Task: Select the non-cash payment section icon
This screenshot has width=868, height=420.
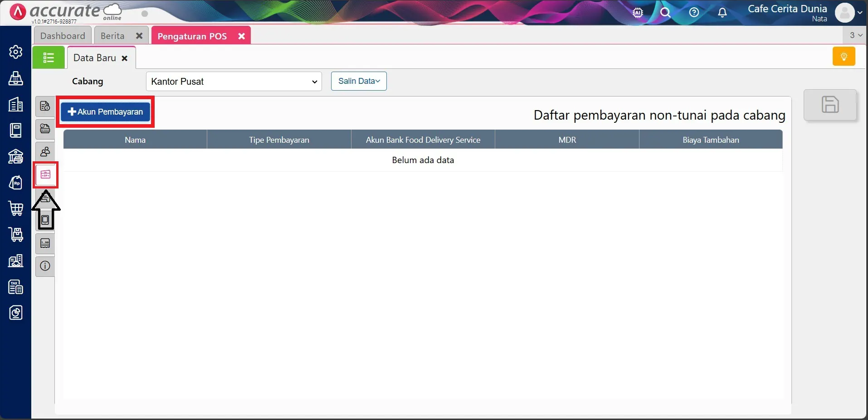Action: pyautogui.click(x=45, y=174)
